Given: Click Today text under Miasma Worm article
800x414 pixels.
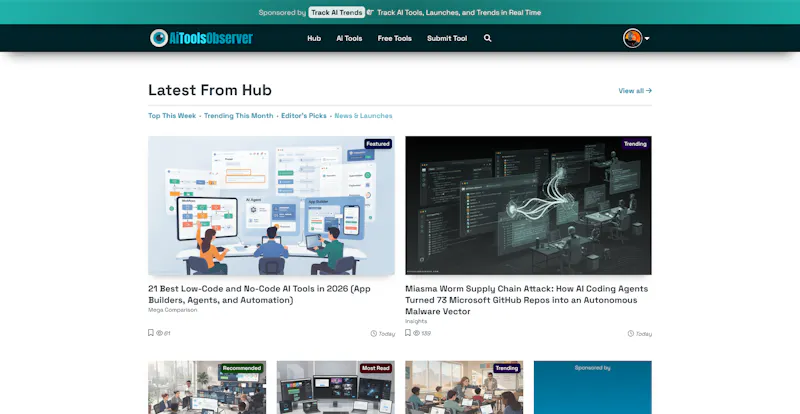Looking at the screenshot, I should [644, 334].
